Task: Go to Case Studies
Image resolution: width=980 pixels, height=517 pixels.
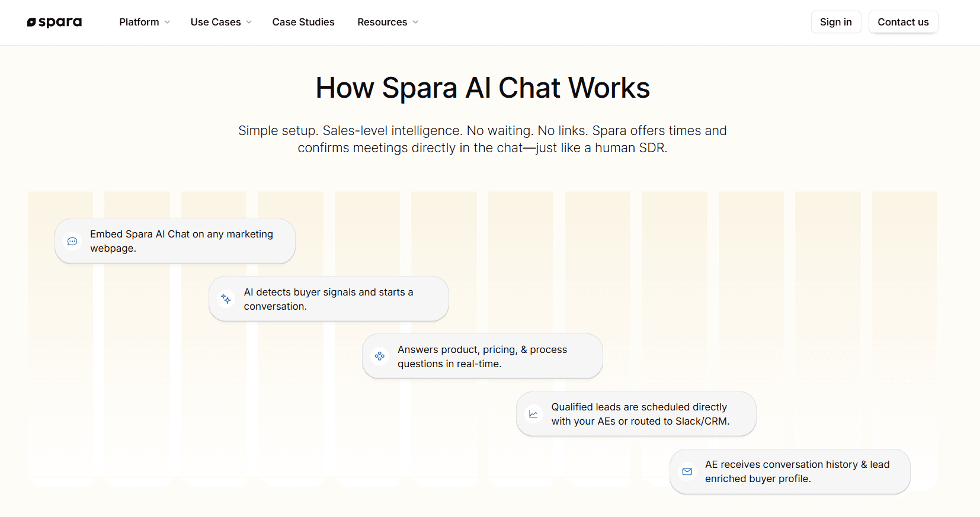Action: coord(303,22)
